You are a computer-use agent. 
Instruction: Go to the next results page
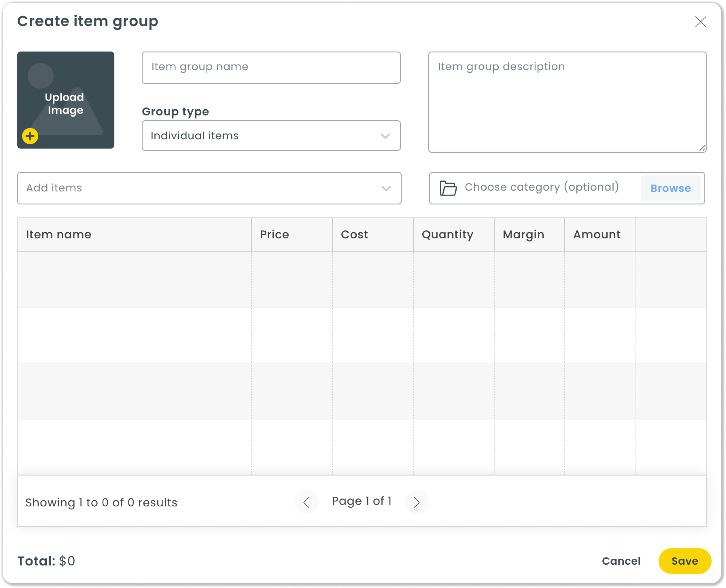417,502
